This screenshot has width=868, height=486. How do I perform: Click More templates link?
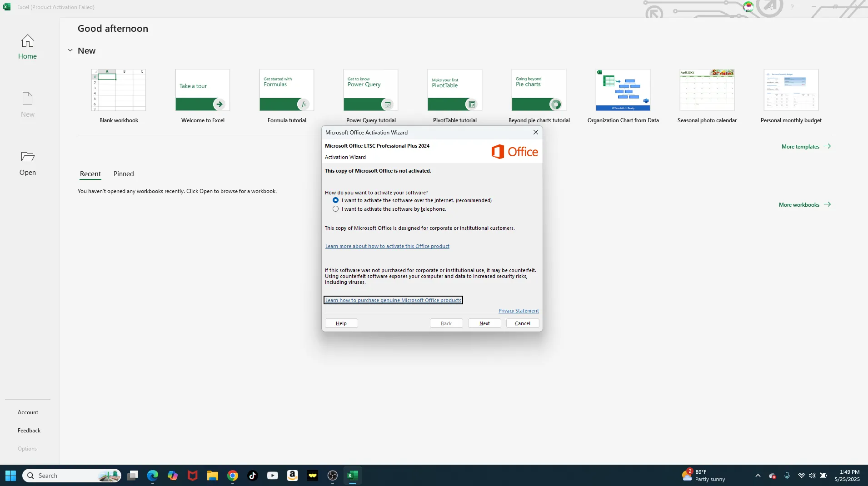(806, 146)
